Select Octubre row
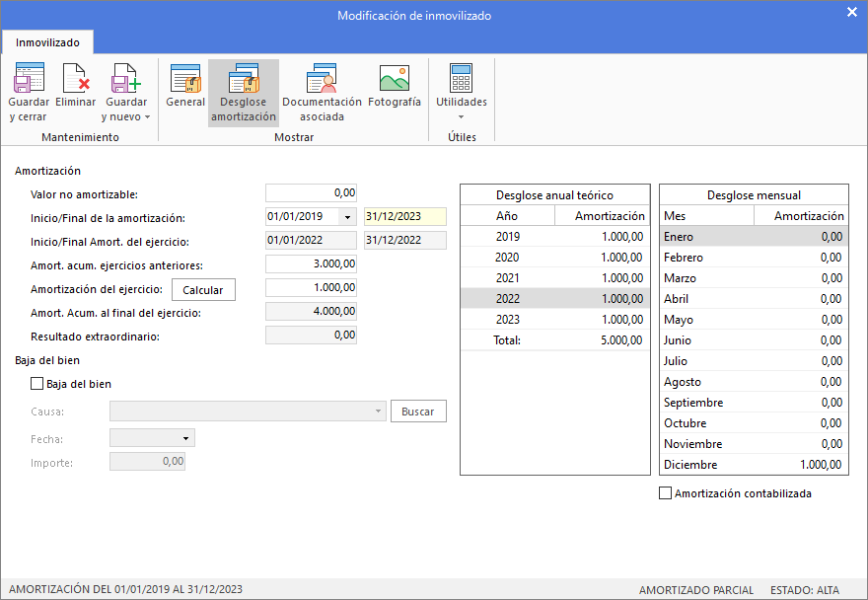This screenshot has height=600, width=868. click(754, 423)
